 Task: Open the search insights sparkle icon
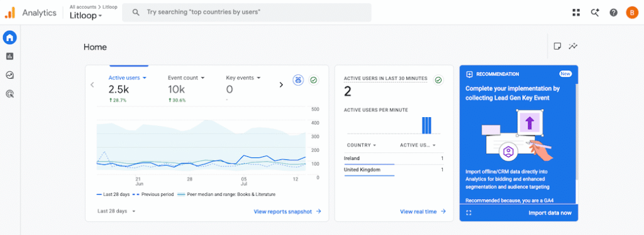[595, 13]
